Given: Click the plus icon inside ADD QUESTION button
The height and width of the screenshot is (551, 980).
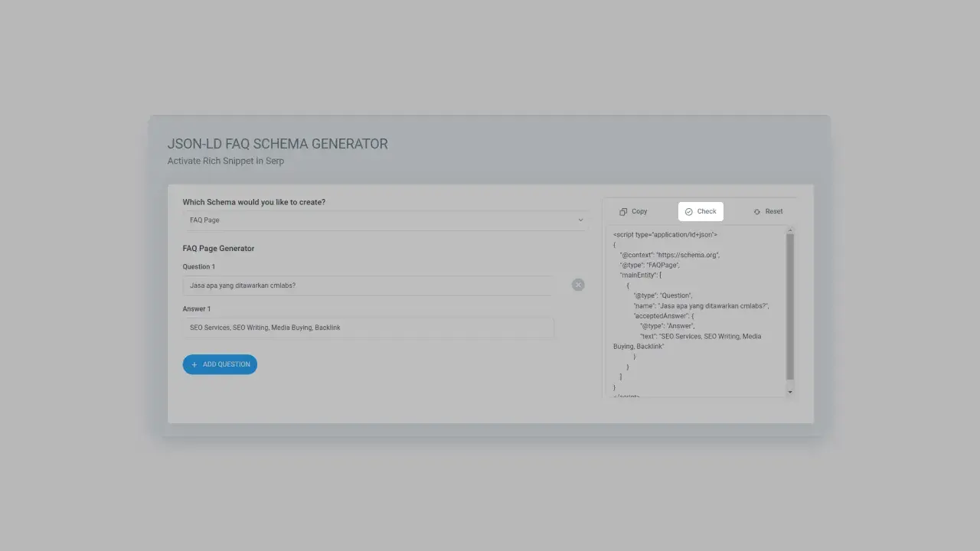Looking at the screenshot, I should tap(194, 364).
